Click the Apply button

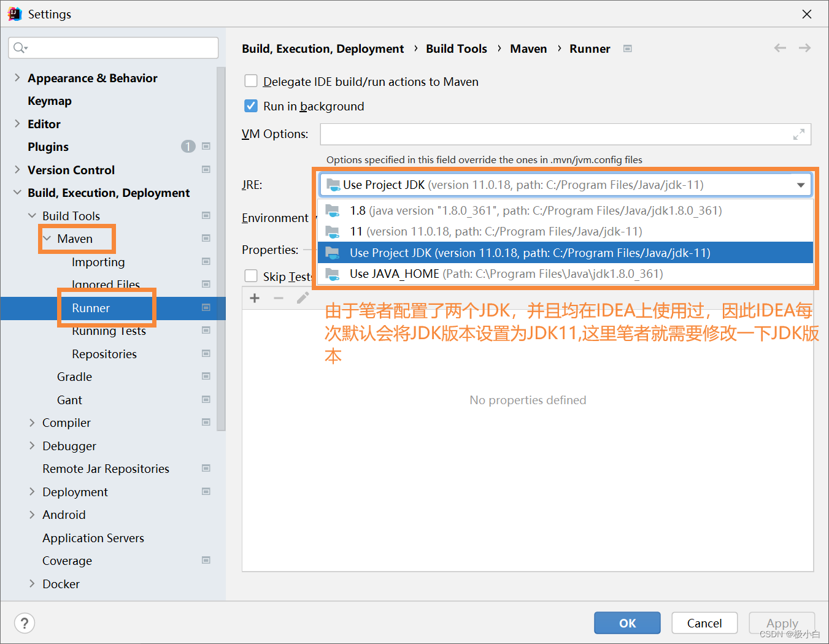tap(782, 623)
